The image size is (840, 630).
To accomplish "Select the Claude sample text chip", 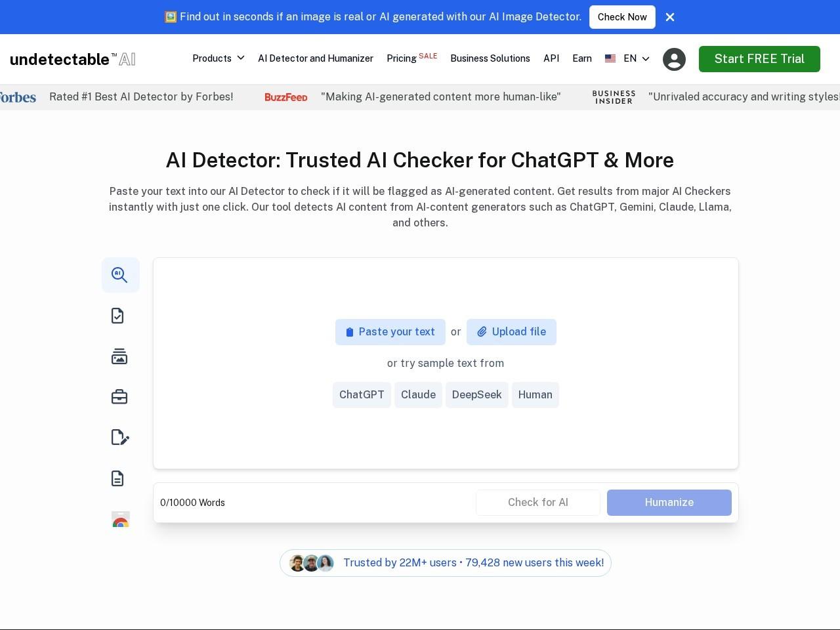I will click(x=418, y=394).
